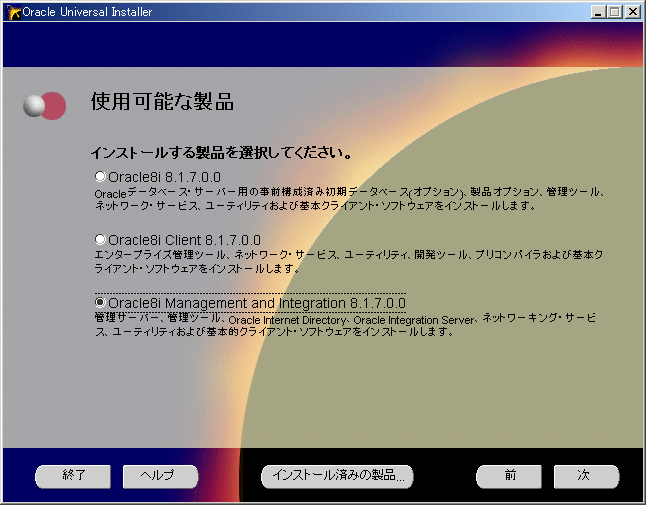Image resolution: width=646 pixels, height=505 pixels.
Task: Maximize the Oracle Universal Installer window
Action: coord(615,12)
